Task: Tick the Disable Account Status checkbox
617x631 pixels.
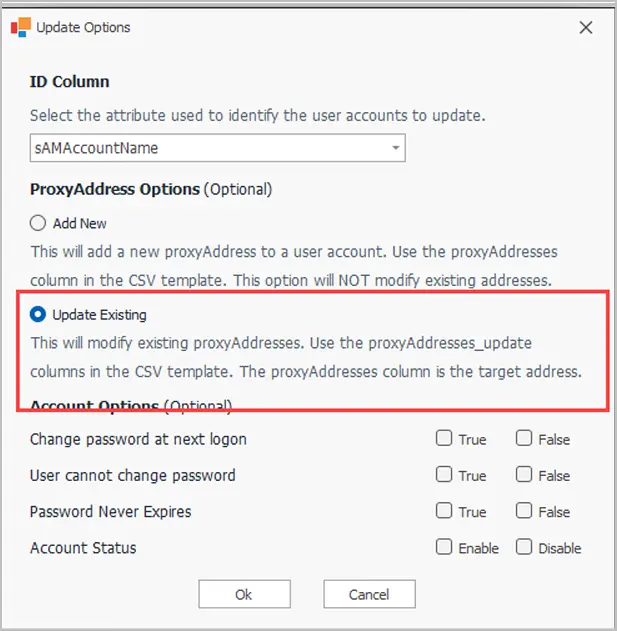Action: [524, 547]
